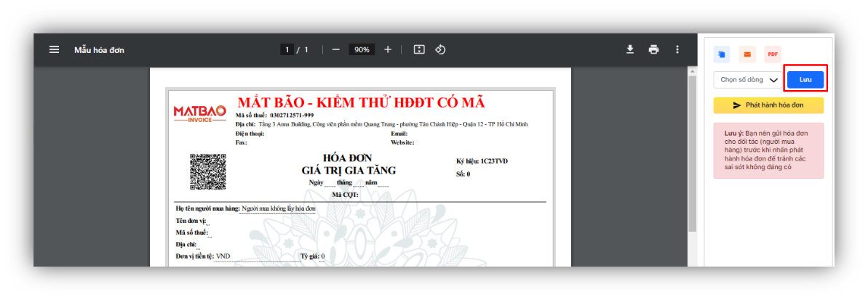The width and height of the screenshot is (868, 300).
Task: Click the red PDF export icon
Action: click(x=772, y=54)
